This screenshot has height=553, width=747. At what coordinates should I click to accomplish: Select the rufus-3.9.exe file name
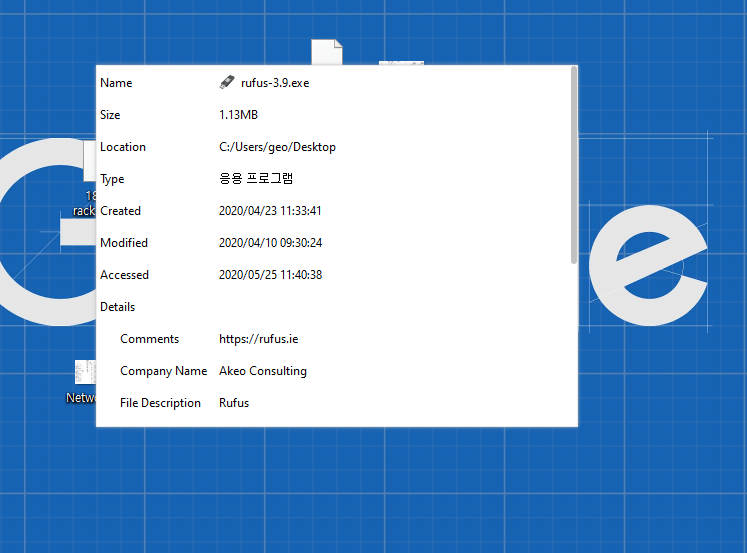(x=275, y=83)
